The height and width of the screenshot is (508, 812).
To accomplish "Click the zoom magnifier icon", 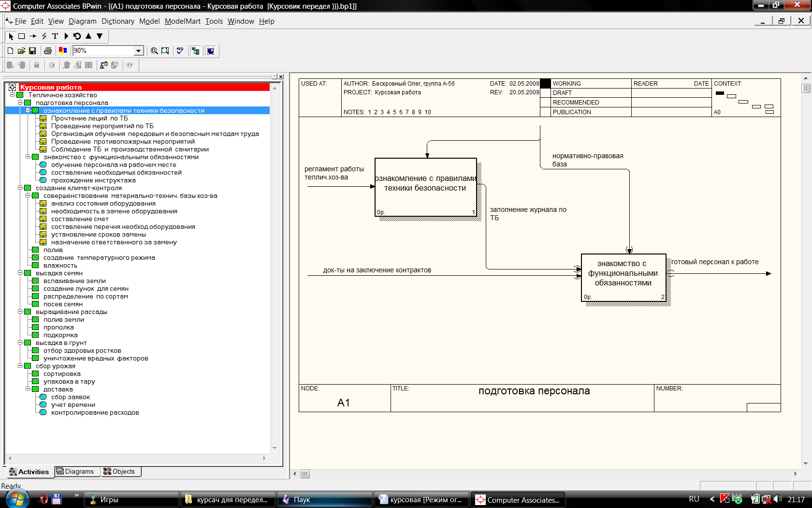I will pos(154,51).
